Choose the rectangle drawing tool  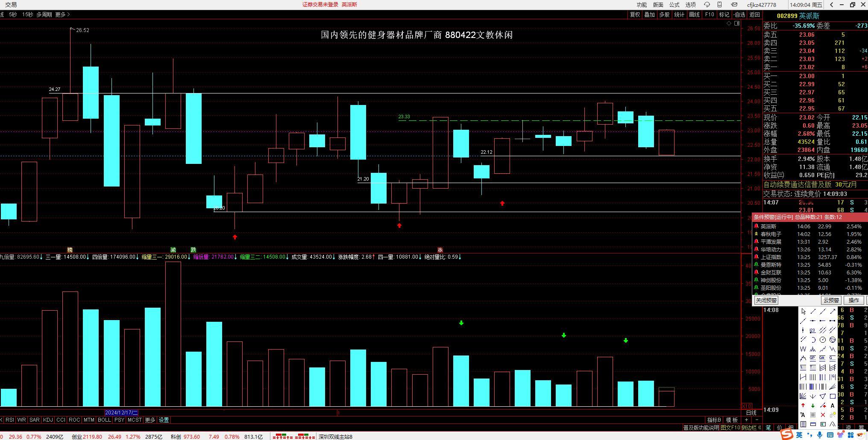833,396
